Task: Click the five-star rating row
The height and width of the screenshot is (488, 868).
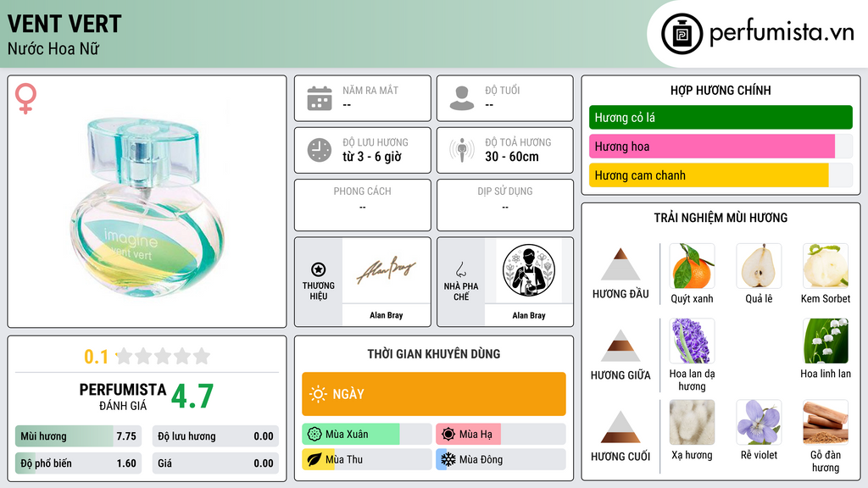Action: pyautogui.click(x=163, y=356)
